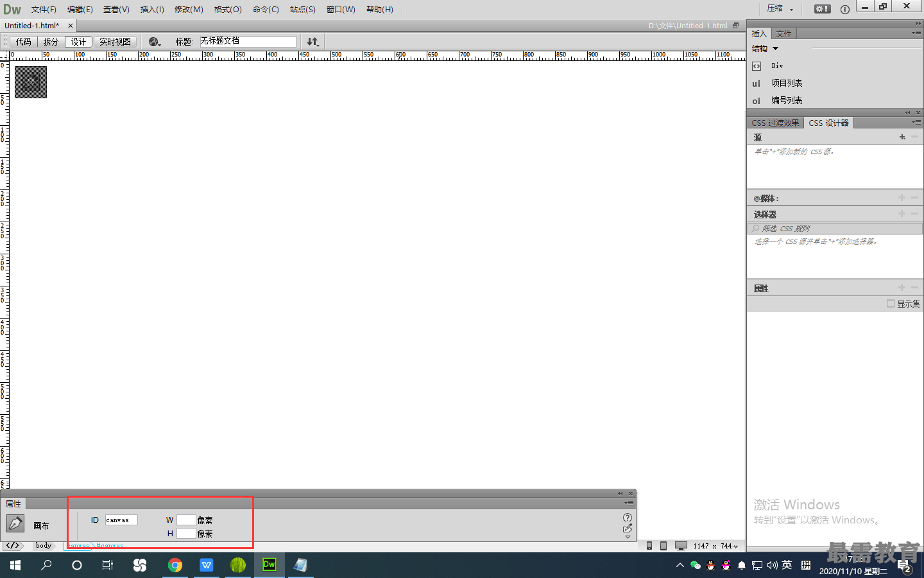
Task: Open Chrome from the taskbar
Action: point(175,565)
